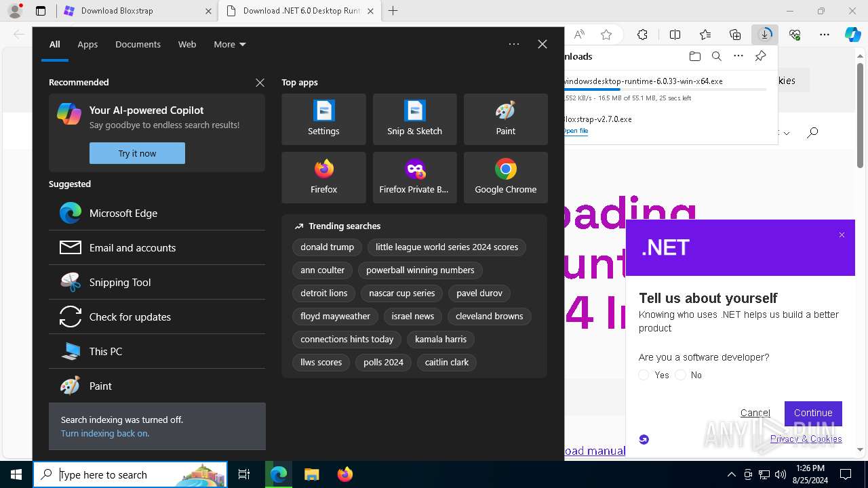Open notification center icon

(x=846, y=474)
